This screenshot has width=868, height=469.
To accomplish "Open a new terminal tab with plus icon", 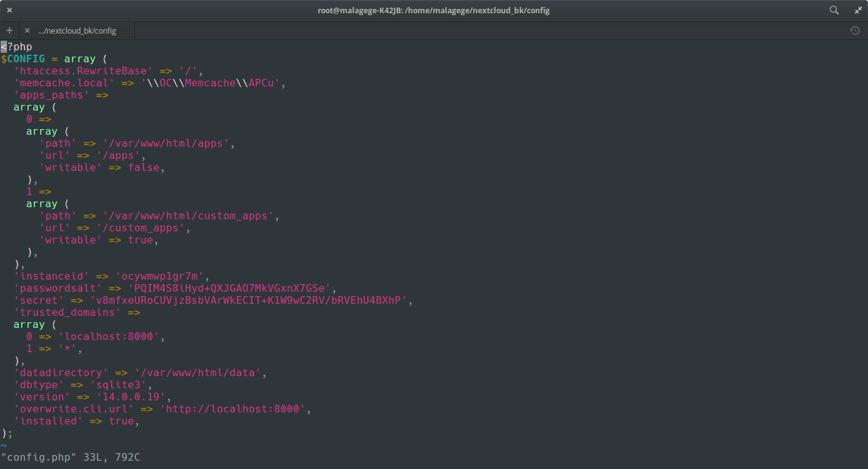I will point(10,31).
